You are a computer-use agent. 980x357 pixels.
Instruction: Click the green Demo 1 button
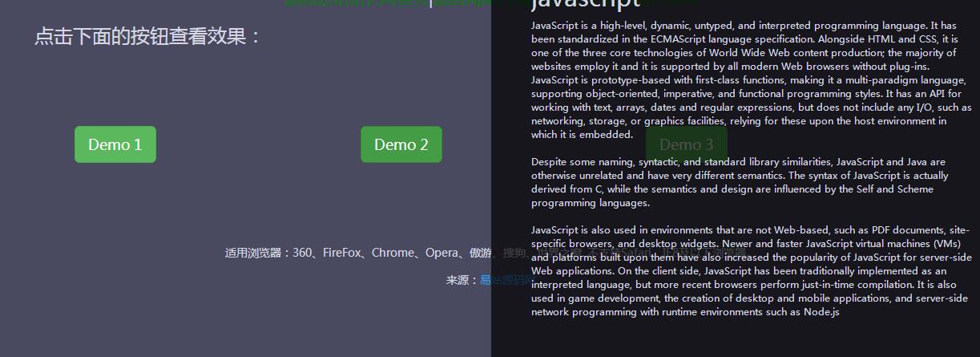(x=115, y=144)
